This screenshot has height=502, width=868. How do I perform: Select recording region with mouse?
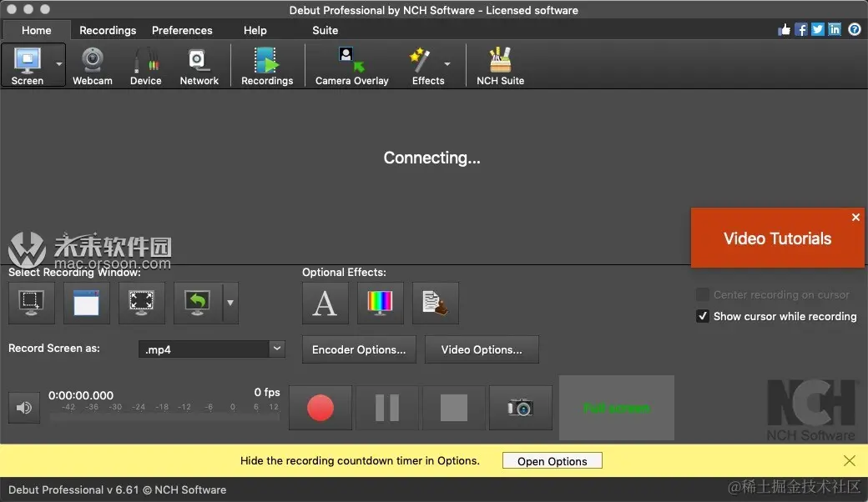pos(31,303)
